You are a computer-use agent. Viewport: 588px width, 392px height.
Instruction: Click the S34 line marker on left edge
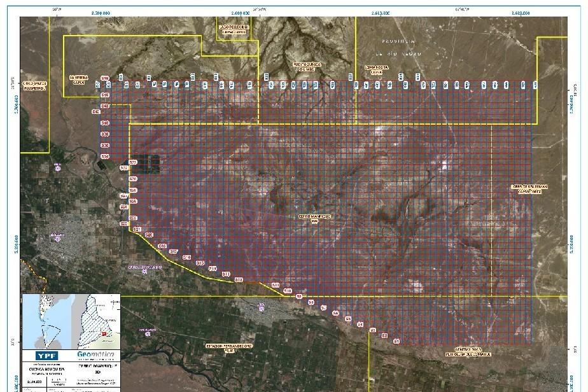click(x=105, y=157)
